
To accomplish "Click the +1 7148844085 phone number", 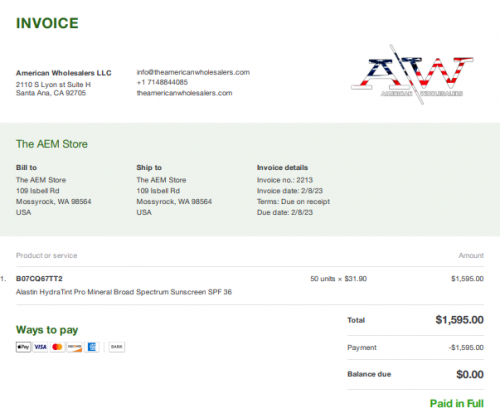I will (162, 82).
